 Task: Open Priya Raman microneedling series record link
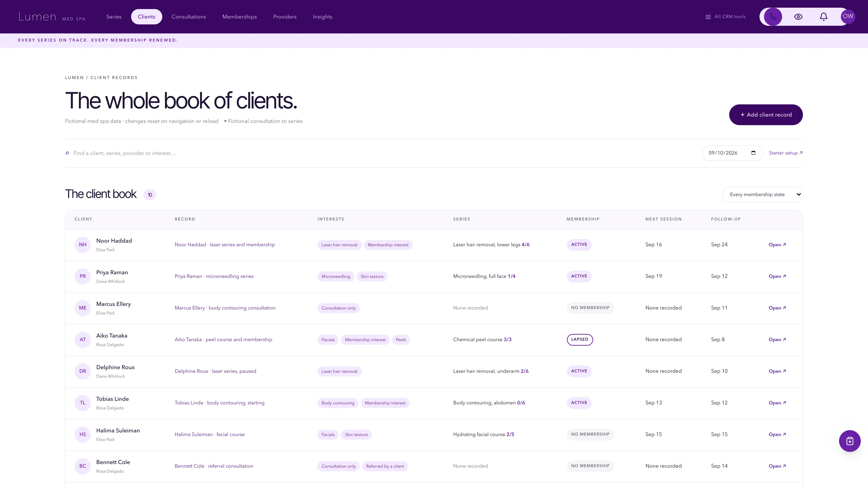pyautogui.click(x=214, y=276)
